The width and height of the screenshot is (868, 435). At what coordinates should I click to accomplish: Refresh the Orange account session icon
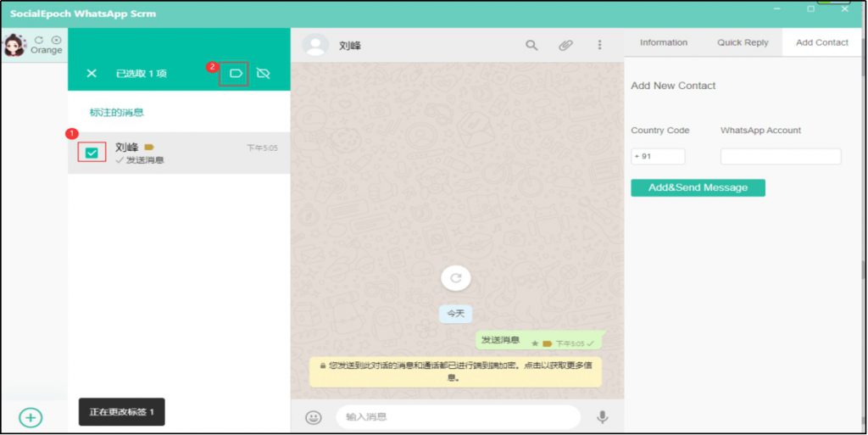pyautogui.click(x=39, y=40)
